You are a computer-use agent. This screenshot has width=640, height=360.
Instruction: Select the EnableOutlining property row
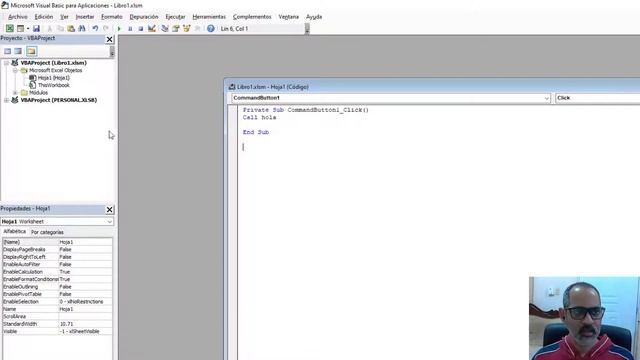[x=57, y=287]
